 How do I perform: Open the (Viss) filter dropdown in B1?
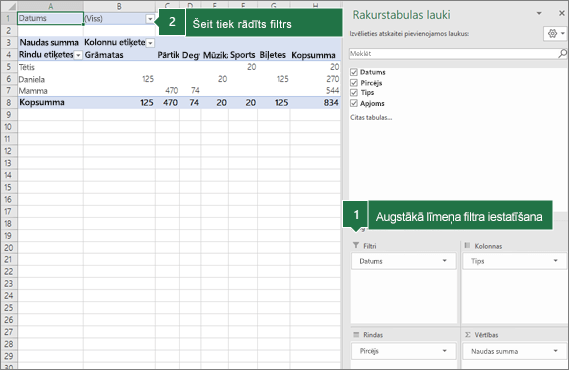tap(150, 19)
